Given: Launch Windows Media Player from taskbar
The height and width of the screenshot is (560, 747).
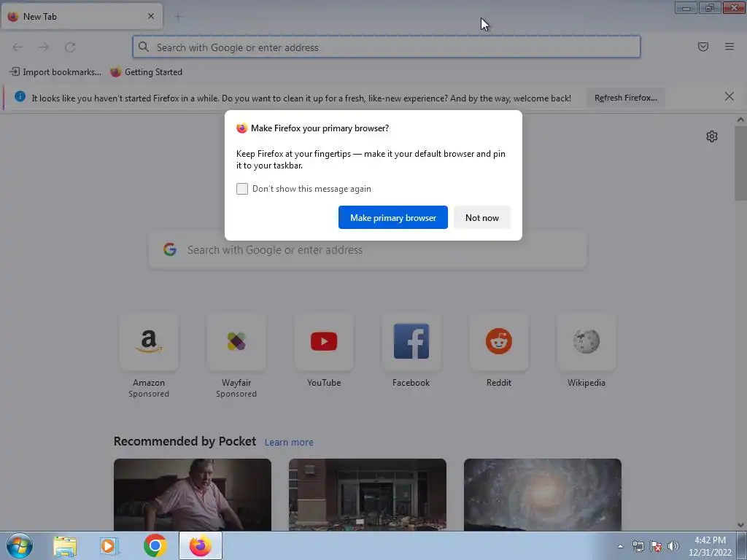Looking at the screenshot, I should [x=109, y=545].
